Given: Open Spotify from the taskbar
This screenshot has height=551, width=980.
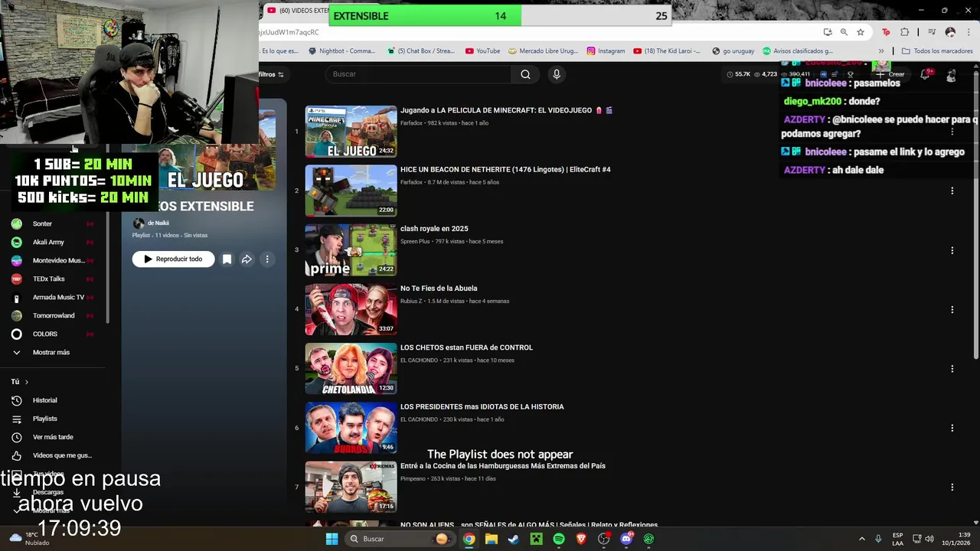Looking at the screenshot, I should pyautogui.click(x=559, y=539).
